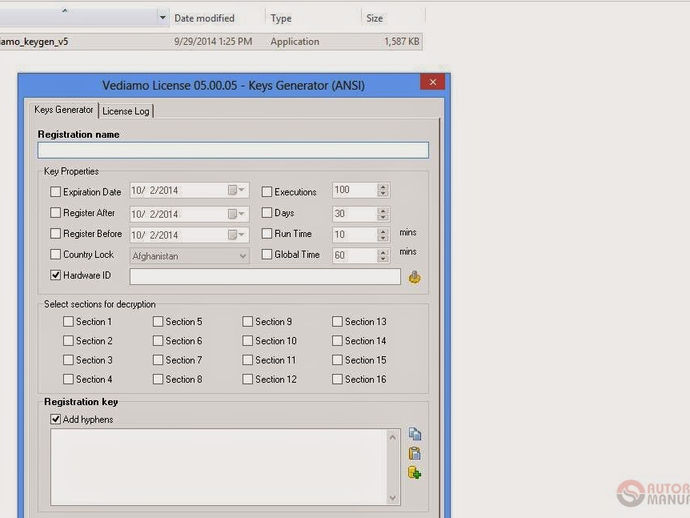Switch to the License Log tab
This screenshot has height=518, width=690.
126,111
